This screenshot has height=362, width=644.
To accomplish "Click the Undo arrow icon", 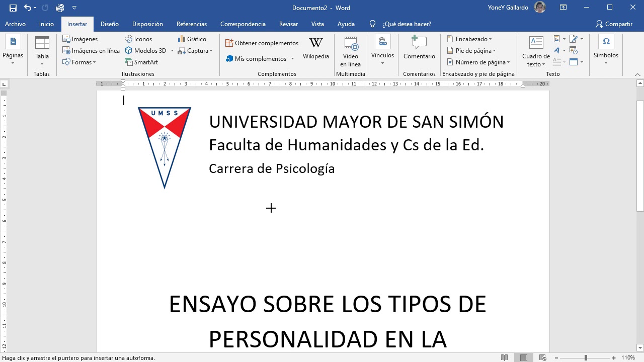I will (x=28, y=8).
